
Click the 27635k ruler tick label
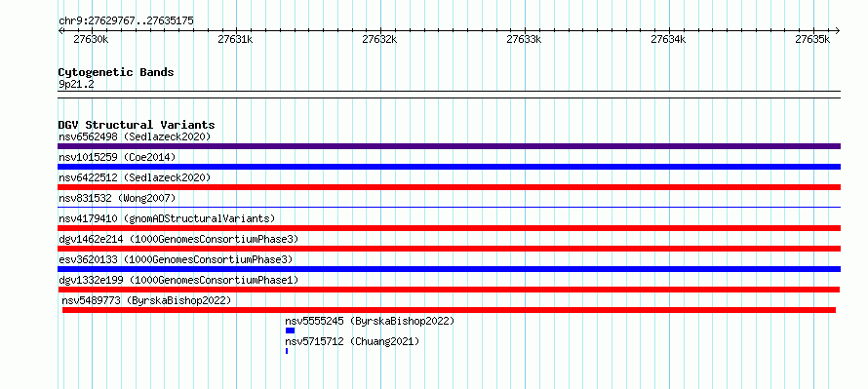(x=812, y=39)
